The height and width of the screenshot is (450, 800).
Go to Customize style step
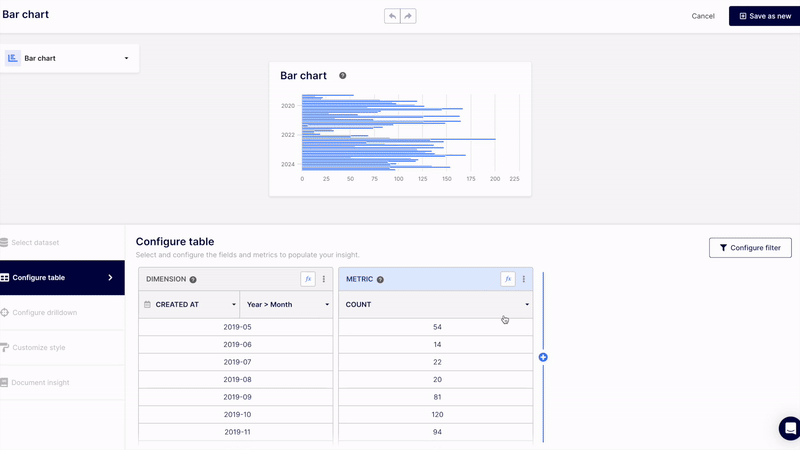(62, 347)
